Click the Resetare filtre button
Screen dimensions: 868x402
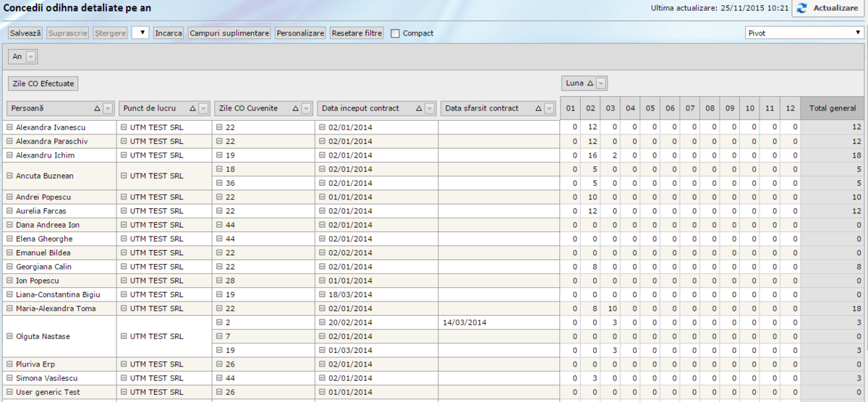(357, 33)
